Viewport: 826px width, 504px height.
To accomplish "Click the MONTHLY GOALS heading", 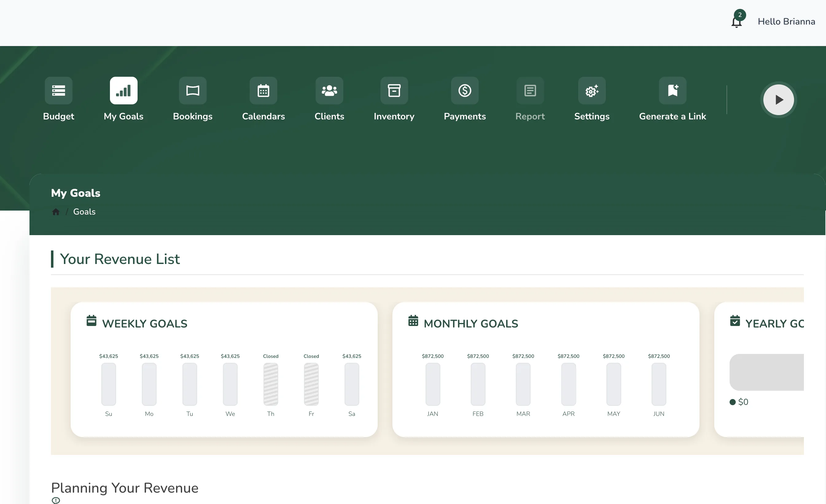I will [x=471, y=324].
